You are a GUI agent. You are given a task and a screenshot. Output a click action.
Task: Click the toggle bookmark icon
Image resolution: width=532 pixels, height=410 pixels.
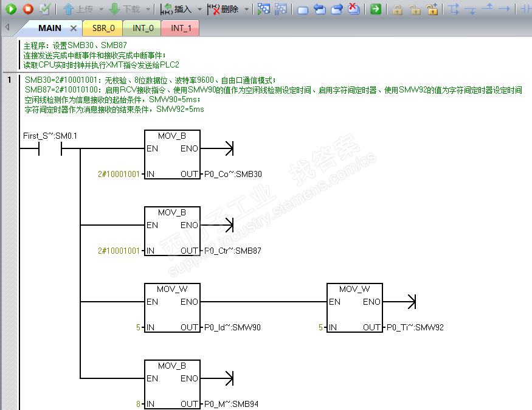[303, 10]
